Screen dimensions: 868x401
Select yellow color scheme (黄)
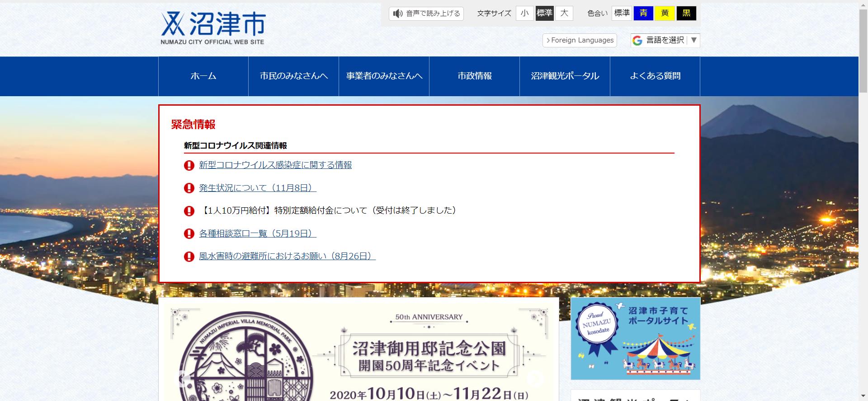click(x=665, y=13)
